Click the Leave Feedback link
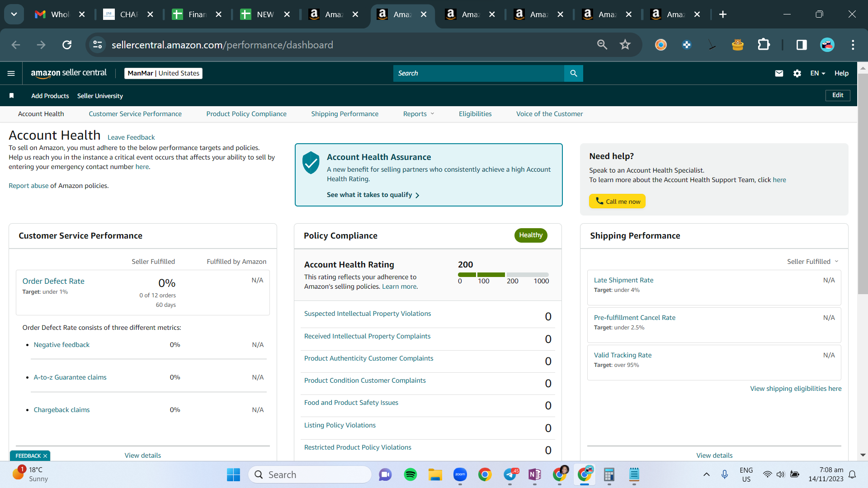Screen dimensions: 868x488 [x=131, y=137]
